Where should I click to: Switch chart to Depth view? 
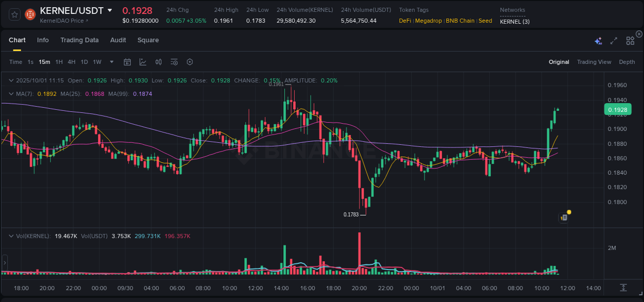627,62
